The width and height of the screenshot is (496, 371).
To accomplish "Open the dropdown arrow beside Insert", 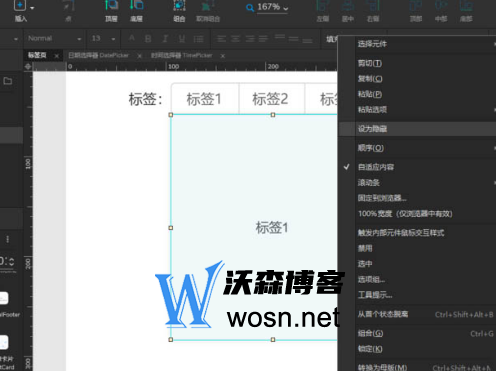I will click(x=32, y=8).
